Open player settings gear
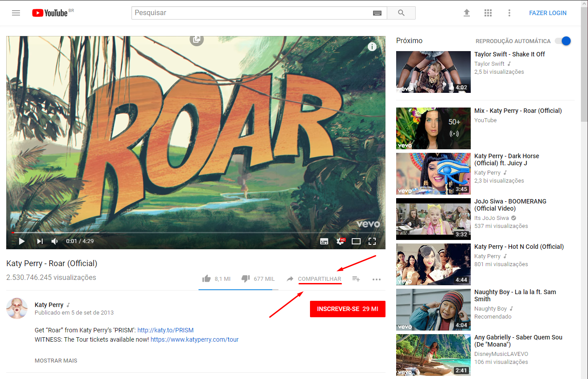This screenshot has width=588, height=379. pos(341,241)
